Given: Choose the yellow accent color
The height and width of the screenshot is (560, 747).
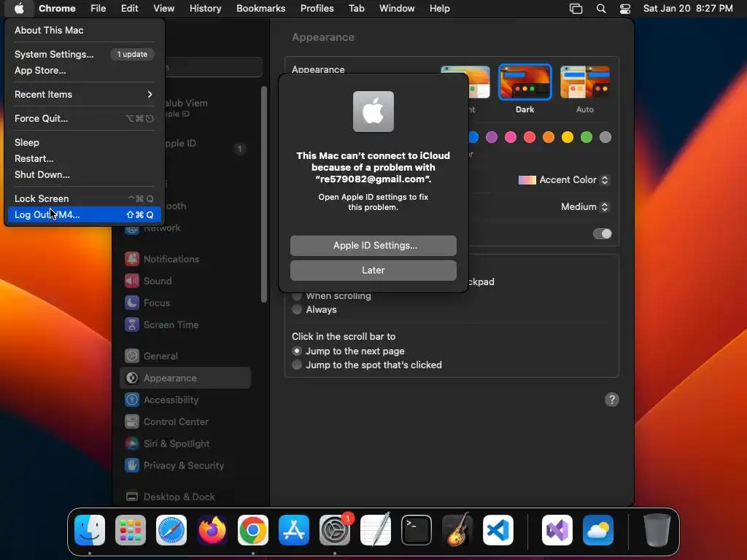Looking at the screenshot, I should [568, 138].
